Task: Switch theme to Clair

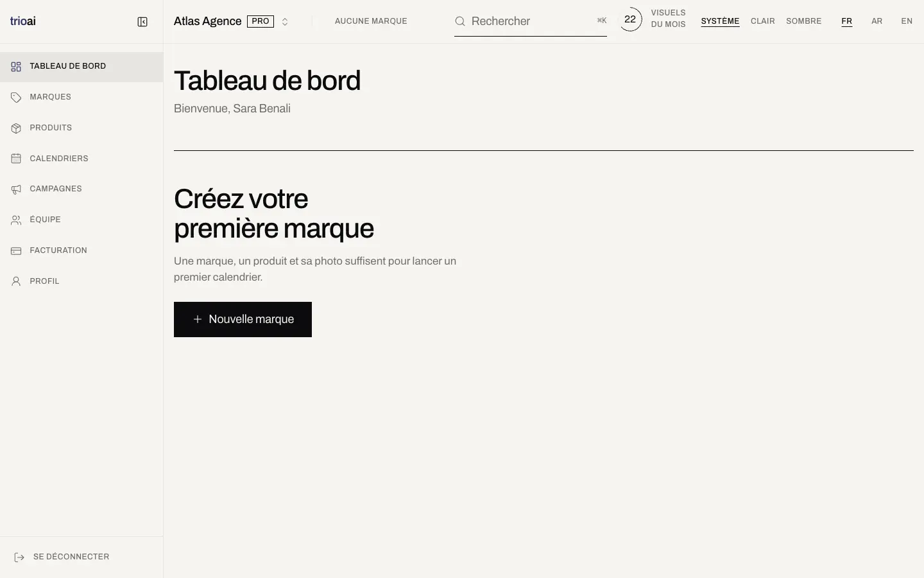Action: (763, 21)
